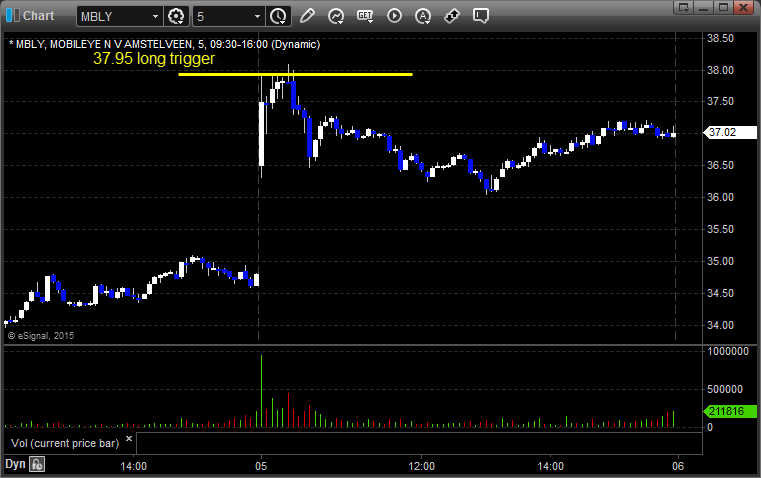The image size is (761, 478).
Task: Click the Chart title text
Action: (38, 16)
